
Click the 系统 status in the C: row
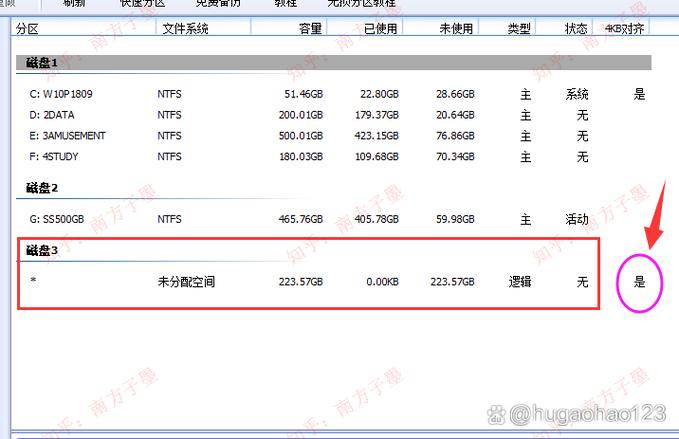(x=577, y=94)
